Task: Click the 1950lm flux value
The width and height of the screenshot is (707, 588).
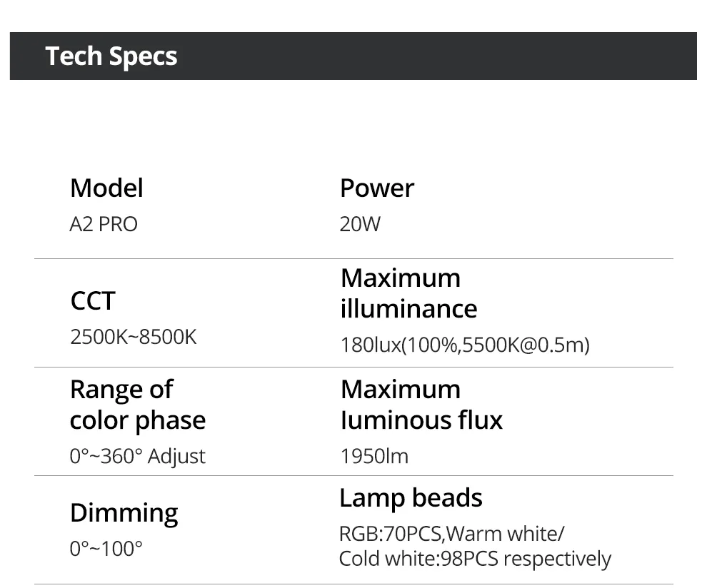Action: click(375, 456)
